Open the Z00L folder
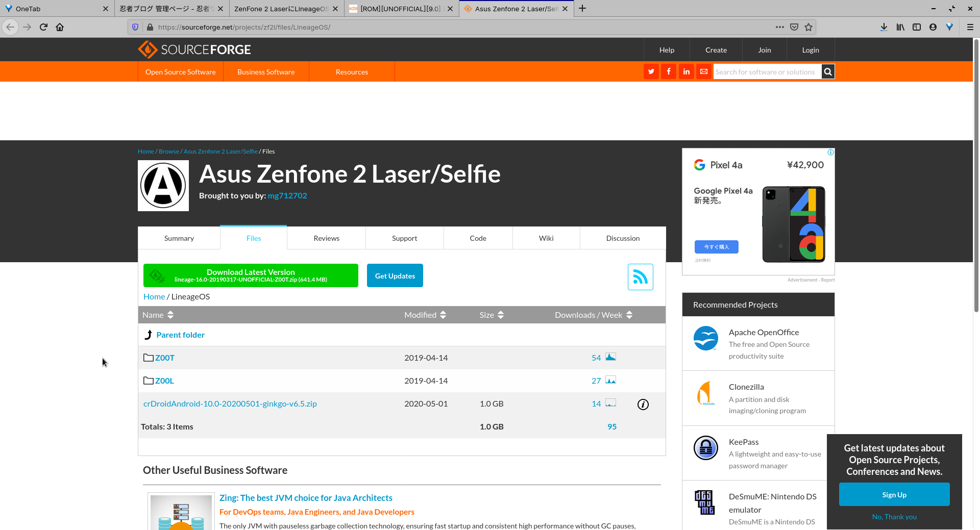 tap(164, 381)
